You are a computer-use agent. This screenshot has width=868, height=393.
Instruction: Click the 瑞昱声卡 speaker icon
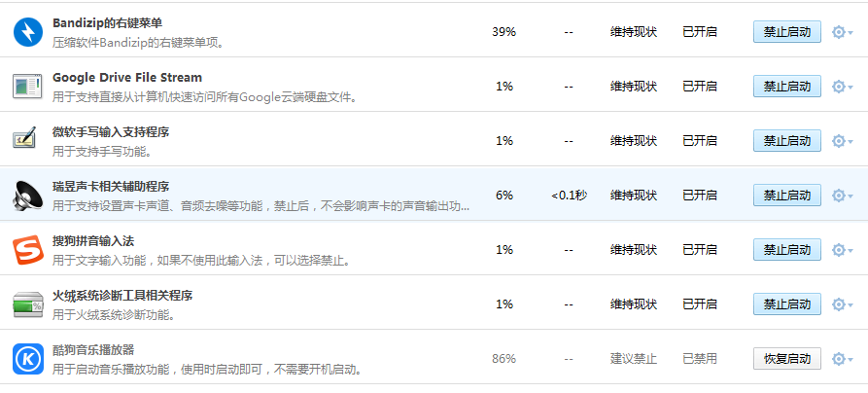27,196
